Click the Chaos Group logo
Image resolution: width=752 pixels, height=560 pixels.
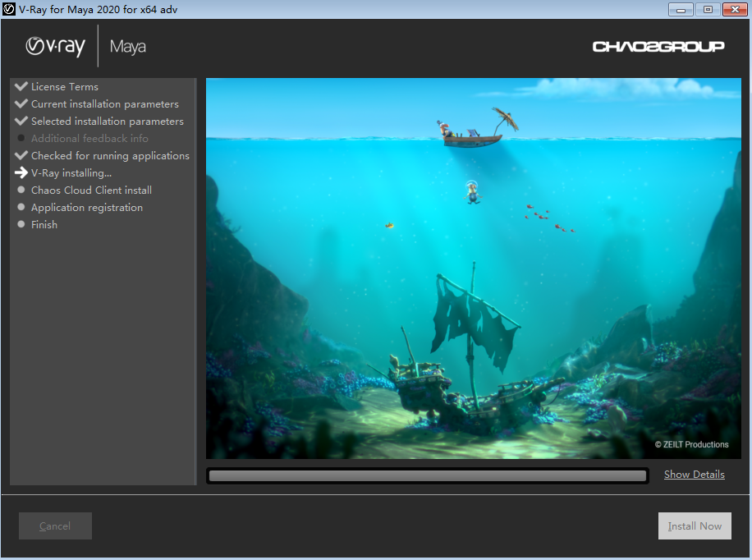click(x=658, y=46)
